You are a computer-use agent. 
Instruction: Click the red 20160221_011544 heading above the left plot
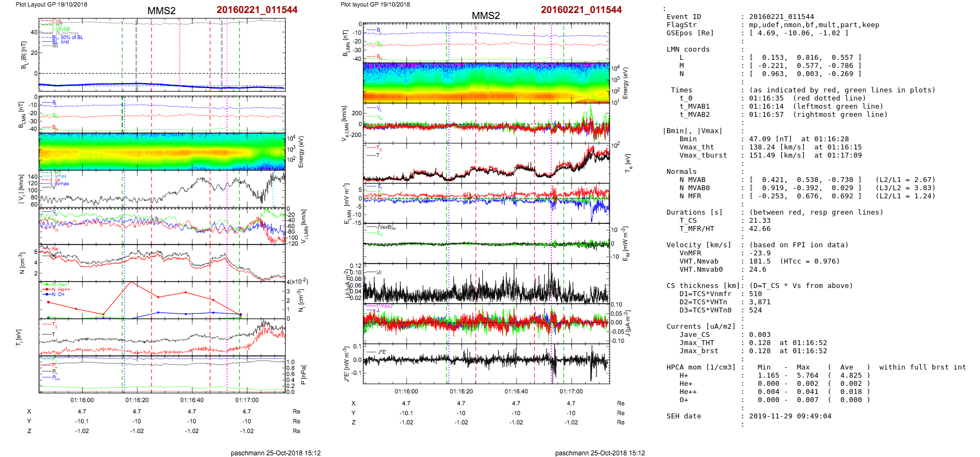(x=257, y=10)
